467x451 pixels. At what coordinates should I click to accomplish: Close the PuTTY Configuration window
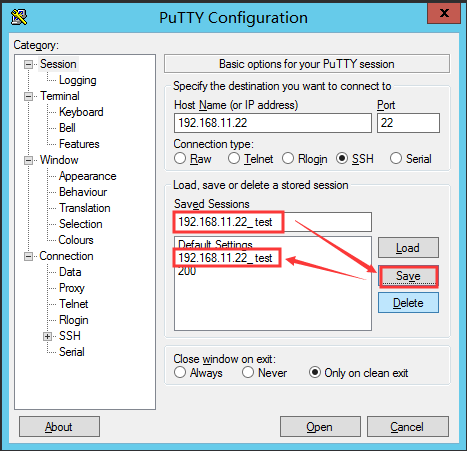click(x=444, y=13)
